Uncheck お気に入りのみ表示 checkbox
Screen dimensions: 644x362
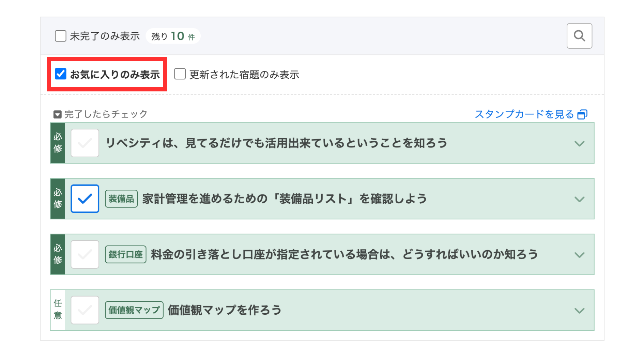(x=61, y=74)
